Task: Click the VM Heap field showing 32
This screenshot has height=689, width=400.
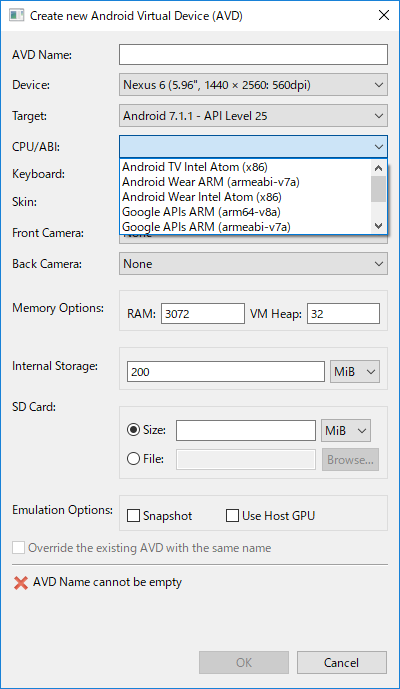Action: [x=343, y=314]
